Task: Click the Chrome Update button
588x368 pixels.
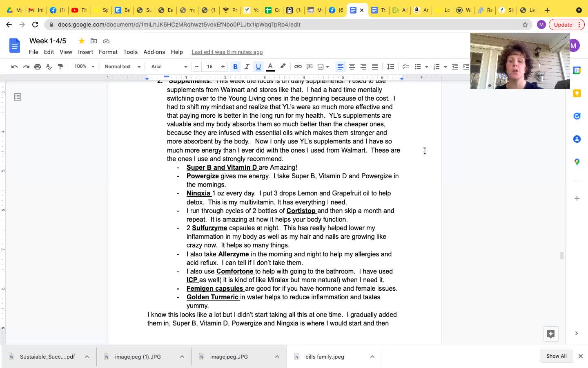Action: click(567, 25)
